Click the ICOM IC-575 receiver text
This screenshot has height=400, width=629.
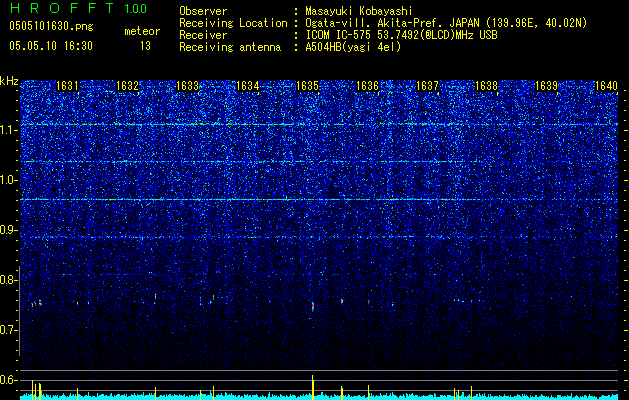(401, 35)
